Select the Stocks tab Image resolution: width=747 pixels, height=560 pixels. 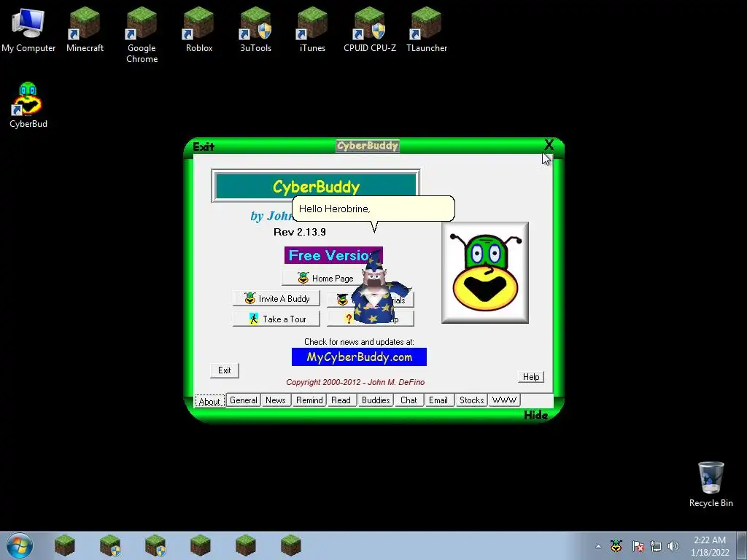[471, 400]
